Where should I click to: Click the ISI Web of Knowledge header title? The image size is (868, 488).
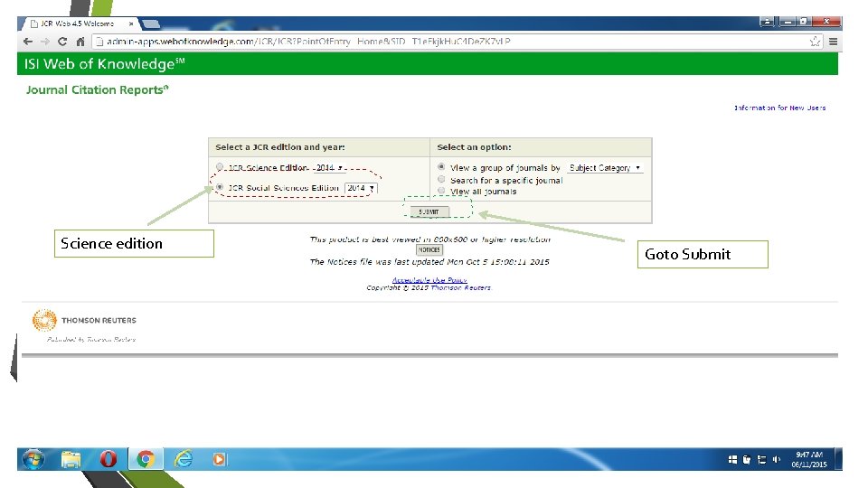tap(104, 64)
